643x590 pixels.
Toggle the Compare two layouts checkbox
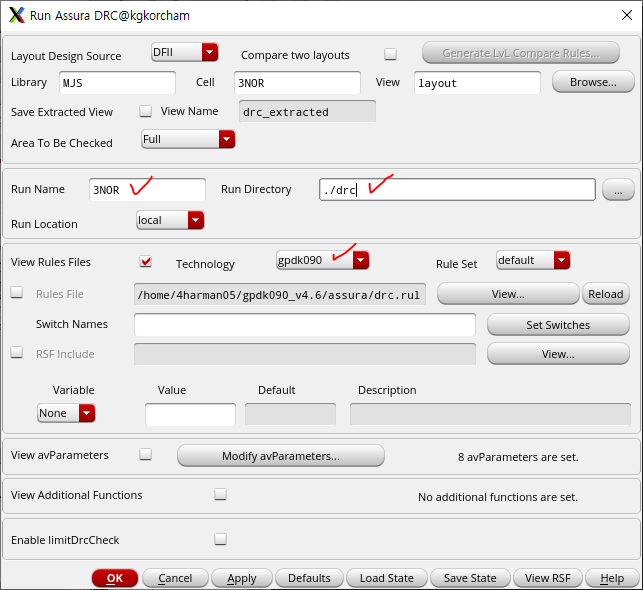(x=390, y=54)
